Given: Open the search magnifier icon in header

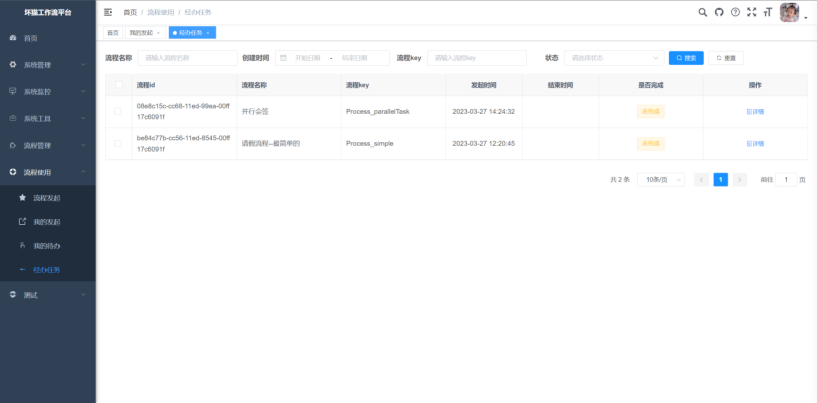Looking at the screenshot, I should (x=702, y=12).
